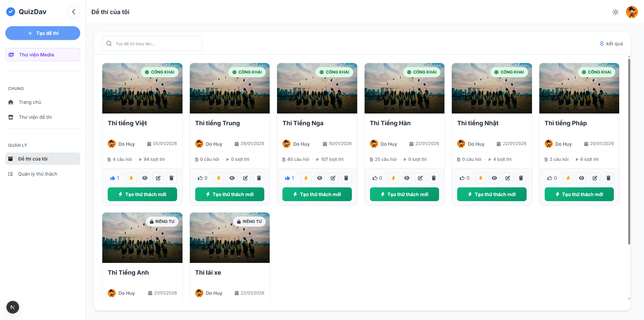This screenshot has height=320, width=644.
Task: Open user profile avatar
Action: click(x=632, y=12)
